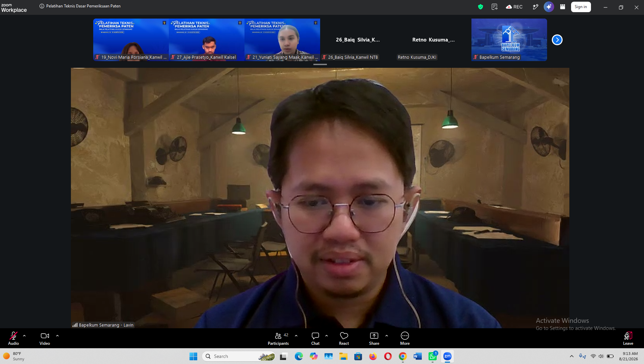Click the green encryption shield icon
This screenshot has height=364, width=644.
[x=480, y=7]
